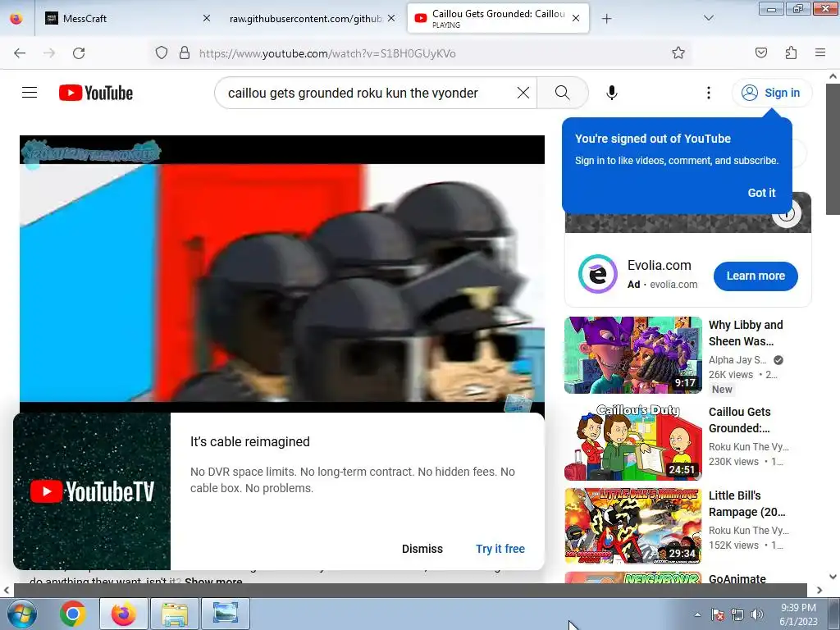Open the list all tabs dropdown
The image size is (840, 630).
point(708,18)
